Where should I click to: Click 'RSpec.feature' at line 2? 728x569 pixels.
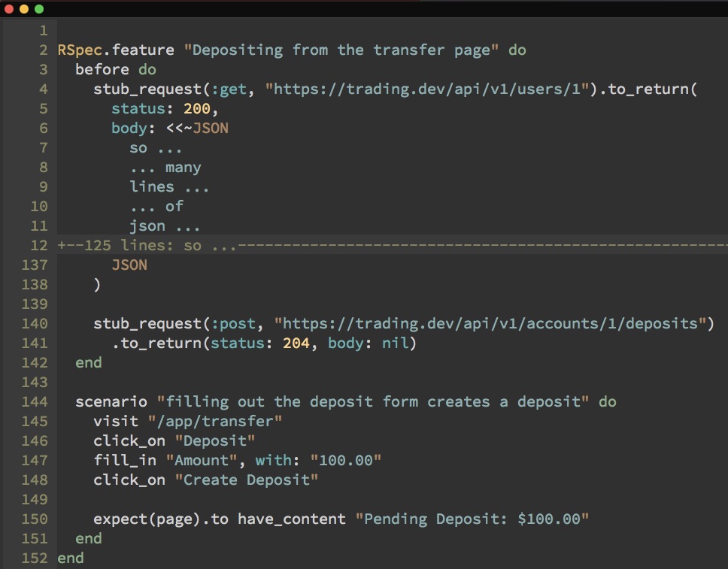pos(116,50)
